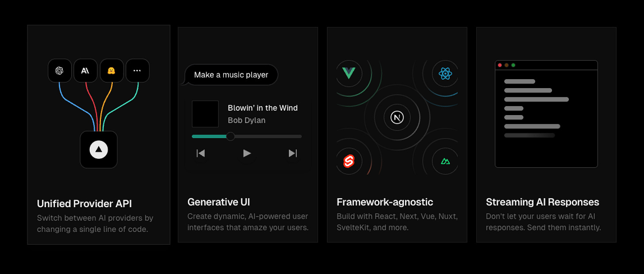Click the Nuxt logo icon
Viewport: 644px width, 274px height.
tap(445, 161)
